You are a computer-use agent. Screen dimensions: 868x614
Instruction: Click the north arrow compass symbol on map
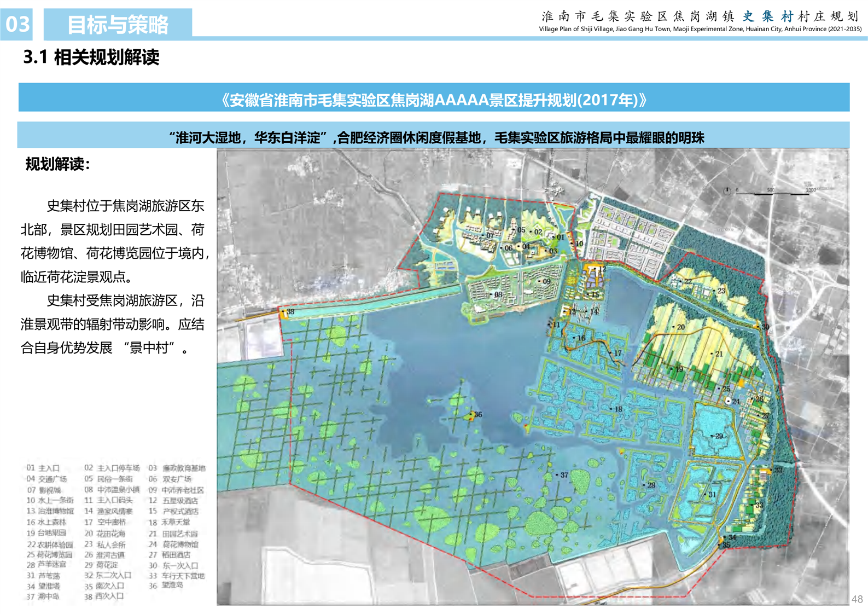coord(727,191)
